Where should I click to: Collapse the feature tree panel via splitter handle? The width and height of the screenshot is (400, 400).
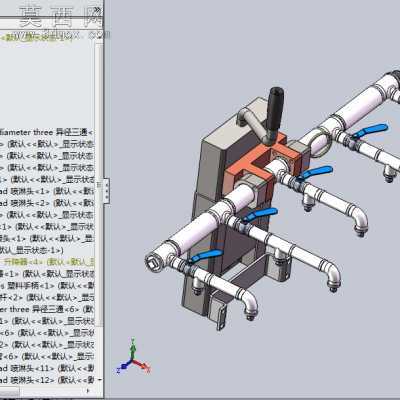click(106, 191)
